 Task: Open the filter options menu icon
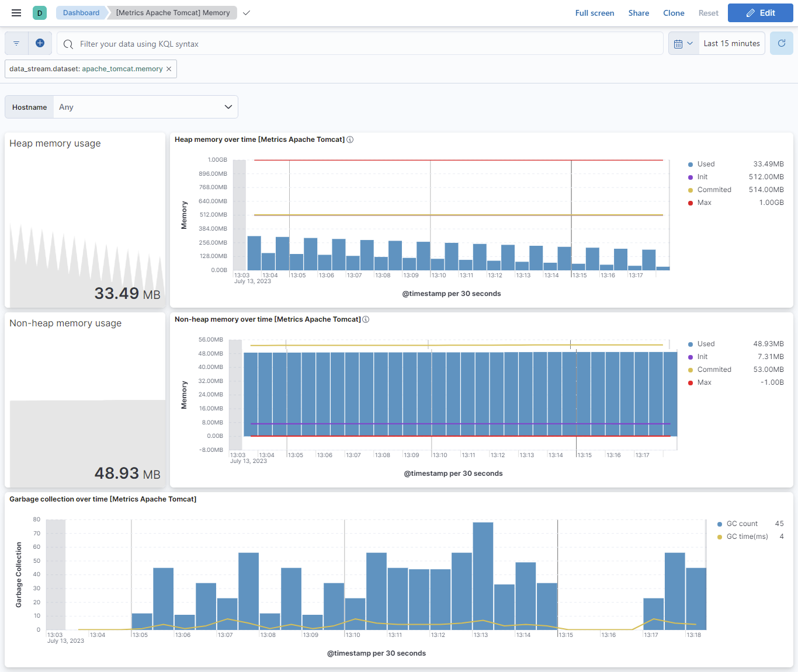click(x=16, y=44)
